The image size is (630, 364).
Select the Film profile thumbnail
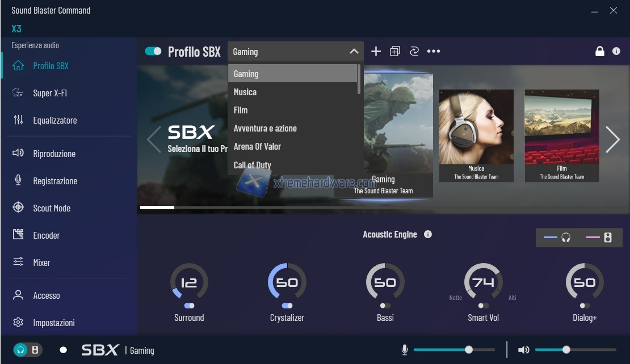[561, 135]
